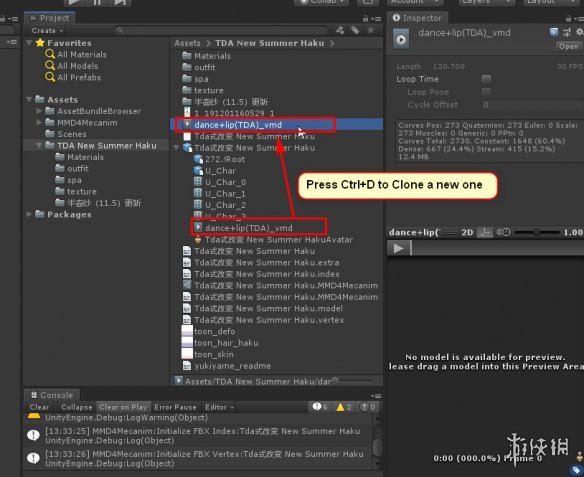Expand the Packages folder
This screenshot has height=477, width=584.
pyautogui.click(x=29, y=214)
